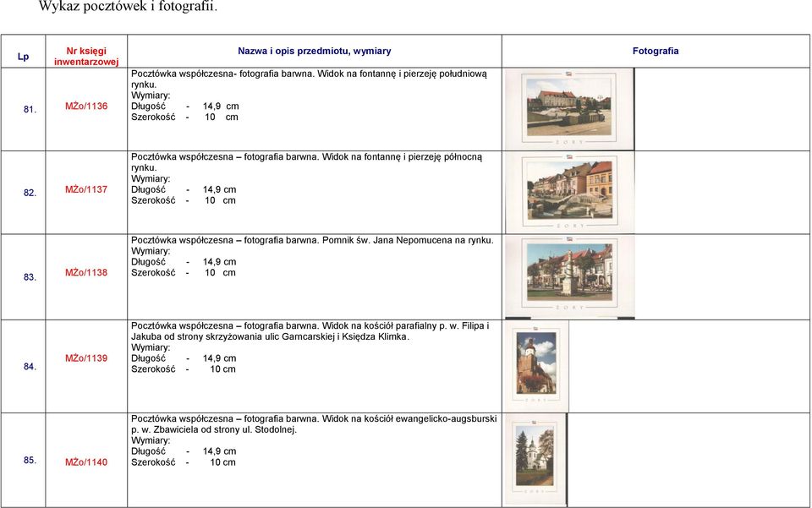Select the 'Nr księgi inwentarzowej' header

point(86,57)
